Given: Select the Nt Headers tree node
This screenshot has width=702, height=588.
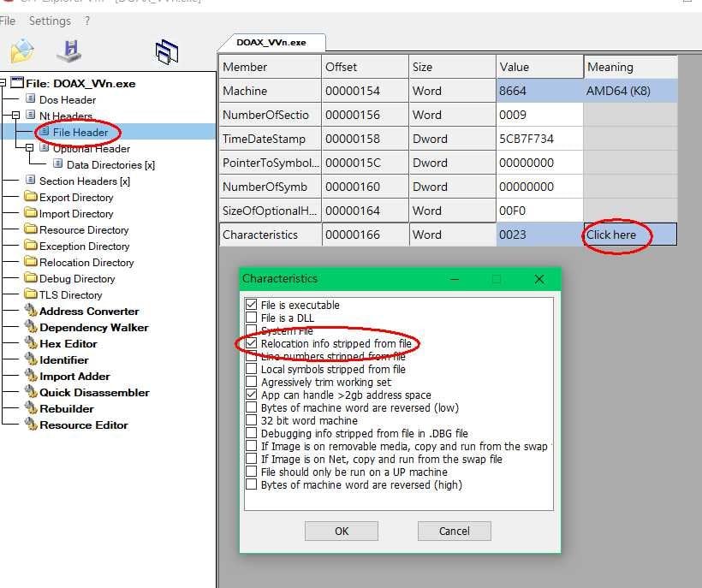Looking at the screenshot, I should click(x=65, y=116).
